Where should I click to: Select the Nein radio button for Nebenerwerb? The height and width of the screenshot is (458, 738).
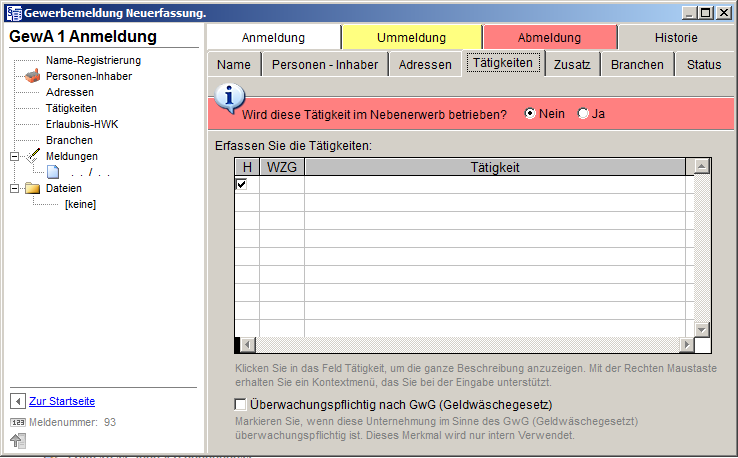(530, 113)
